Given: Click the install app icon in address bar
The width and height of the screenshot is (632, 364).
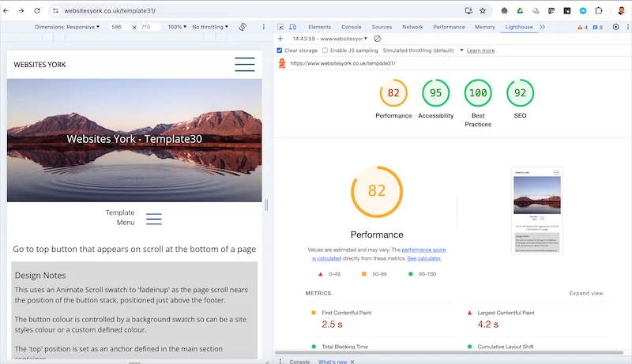Looking at the screenshot, I should click(468, 11).
